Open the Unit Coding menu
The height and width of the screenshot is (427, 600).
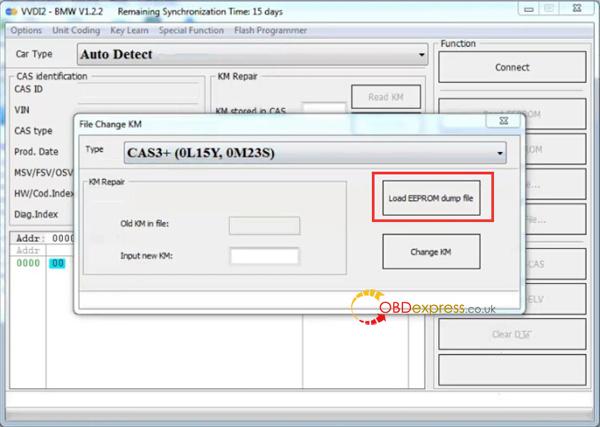pos(76,30)
